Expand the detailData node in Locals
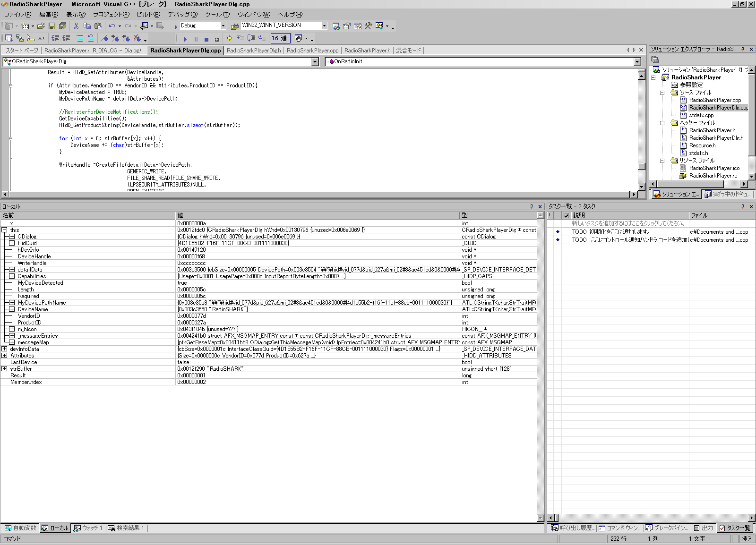The width and height of the screenshot is (756, 545). coord(12,270)
